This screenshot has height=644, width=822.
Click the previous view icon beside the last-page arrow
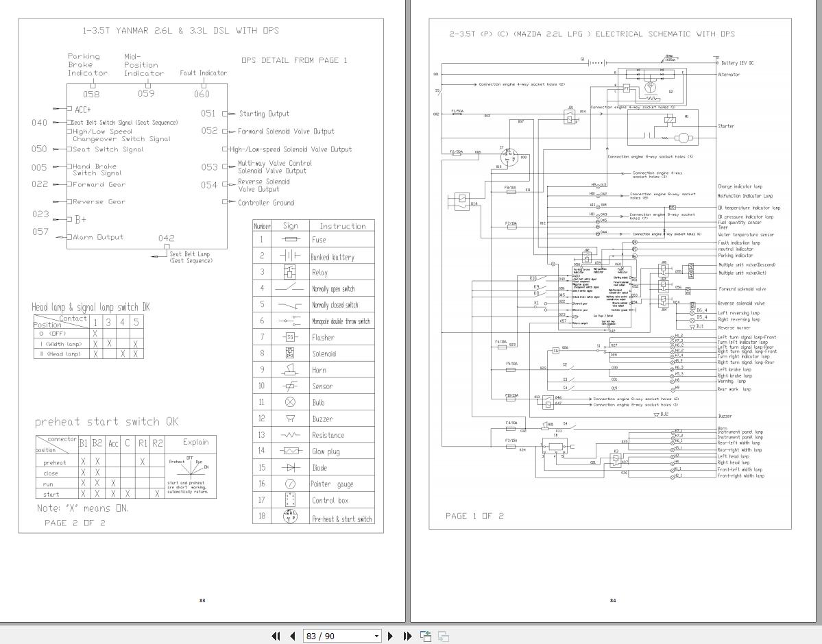426,636
